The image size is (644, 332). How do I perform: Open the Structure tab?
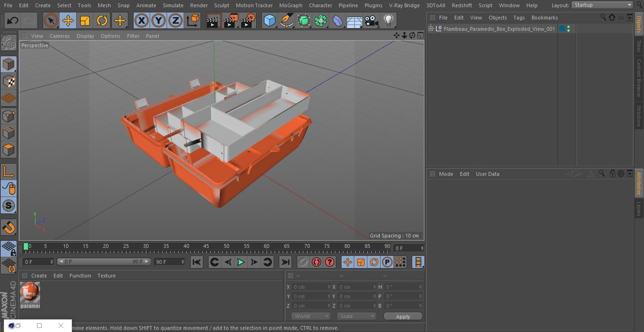639,116
